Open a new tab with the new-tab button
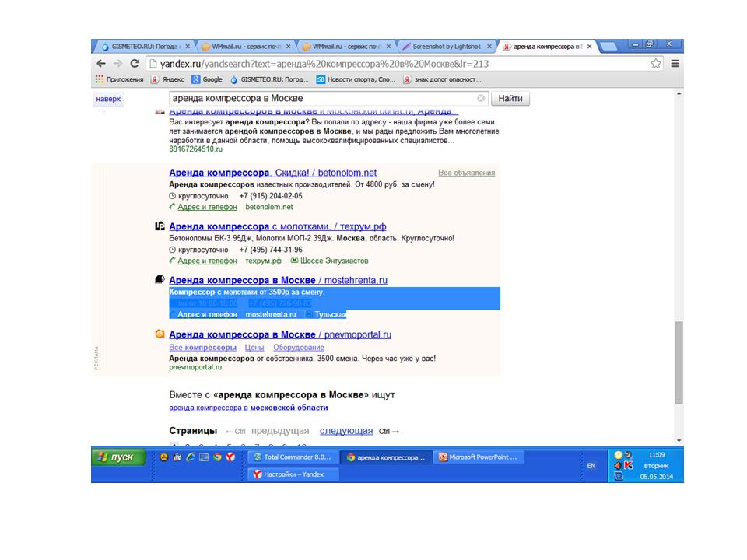747x560 pixels. (608, 47)
